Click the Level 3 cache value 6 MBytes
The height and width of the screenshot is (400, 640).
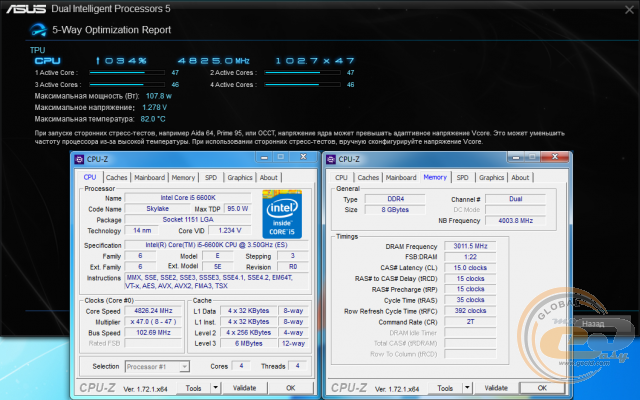[249, 343]
